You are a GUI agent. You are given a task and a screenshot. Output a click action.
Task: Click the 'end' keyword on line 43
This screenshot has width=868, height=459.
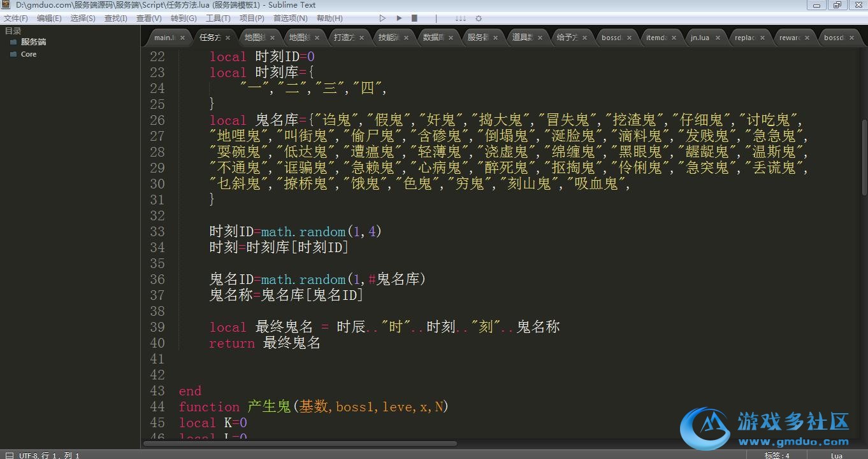pos(190,391)
